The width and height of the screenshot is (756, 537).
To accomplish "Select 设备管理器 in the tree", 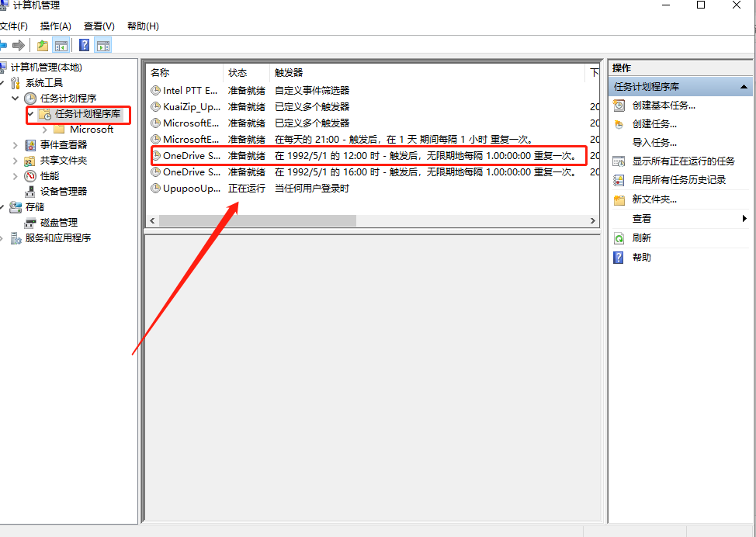I will [x=64, y=192].
